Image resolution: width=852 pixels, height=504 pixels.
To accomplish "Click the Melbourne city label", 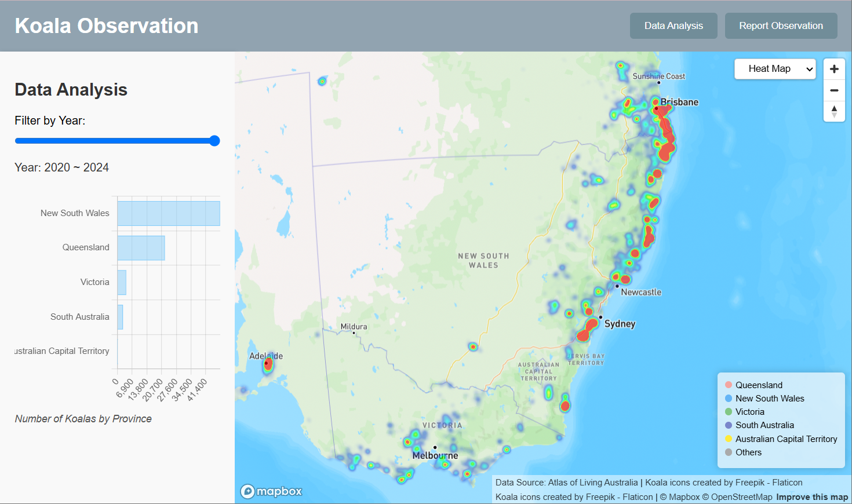I will [x=435, y=455].
